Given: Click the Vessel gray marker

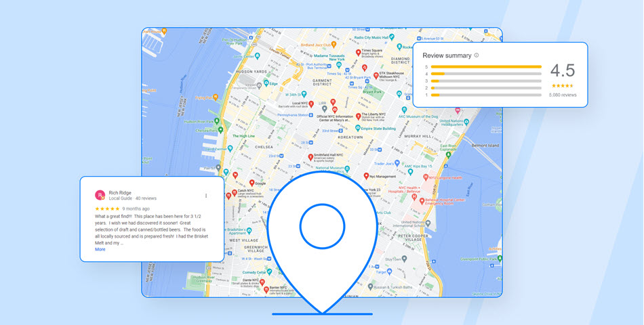Looking at the screenshot, I should click(260, 85).
